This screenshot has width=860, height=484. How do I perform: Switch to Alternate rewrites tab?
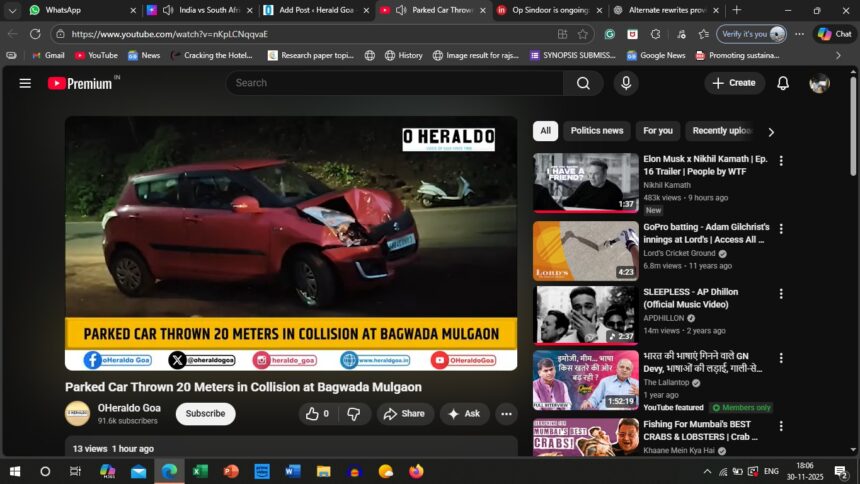pos(666,10)
